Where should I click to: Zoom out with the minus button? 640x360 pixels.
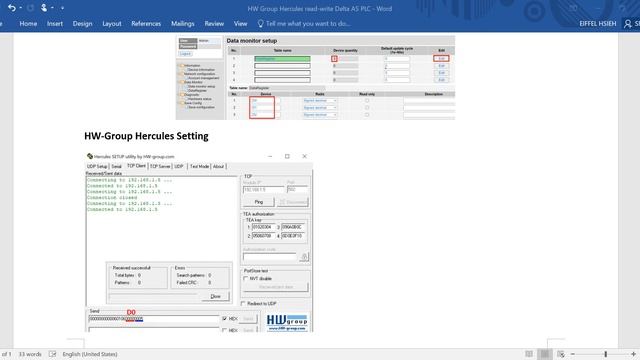573,354
